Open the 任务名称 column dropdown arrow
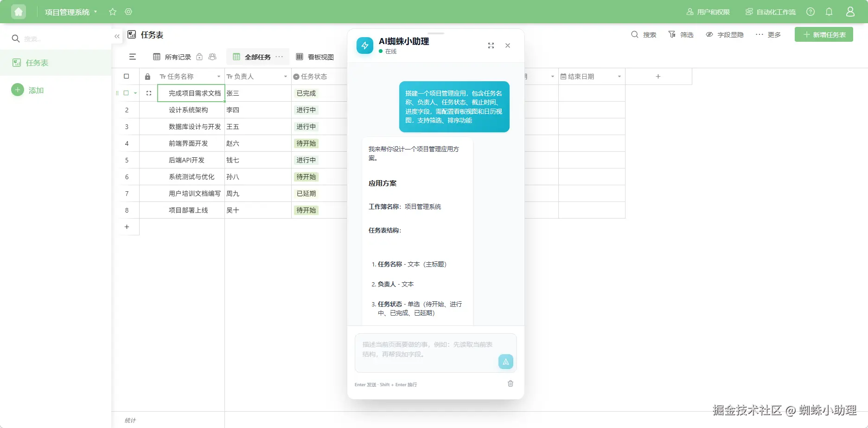 tap(219, 77)
